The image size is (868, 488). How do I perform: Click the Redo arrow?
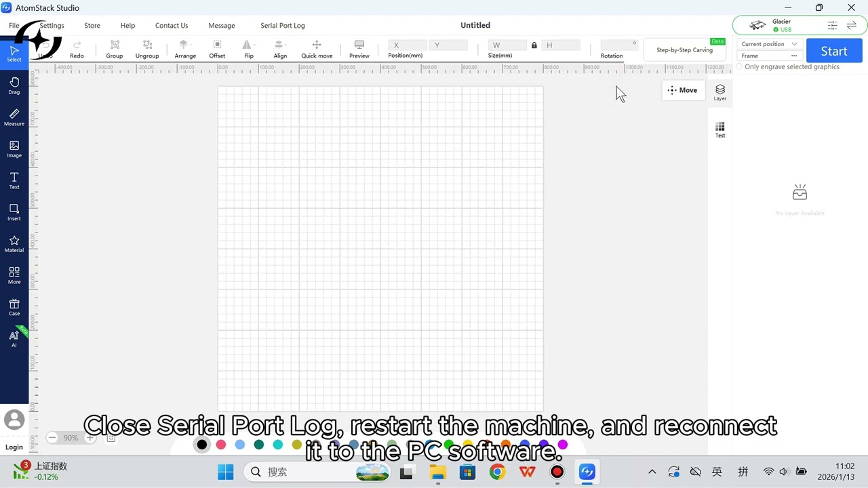click(x=77, y=49)
